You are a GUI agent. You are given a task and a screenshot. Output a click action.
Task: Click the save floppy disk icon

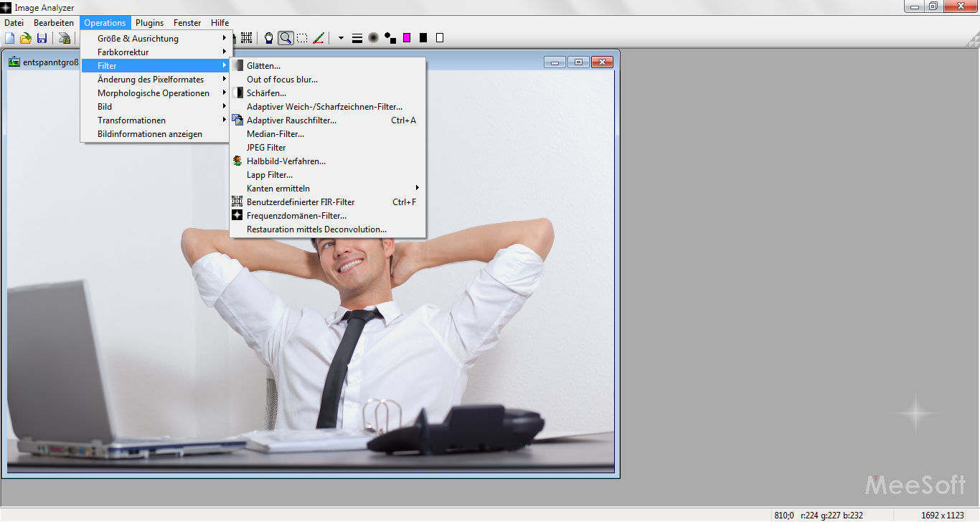[42, 38]
